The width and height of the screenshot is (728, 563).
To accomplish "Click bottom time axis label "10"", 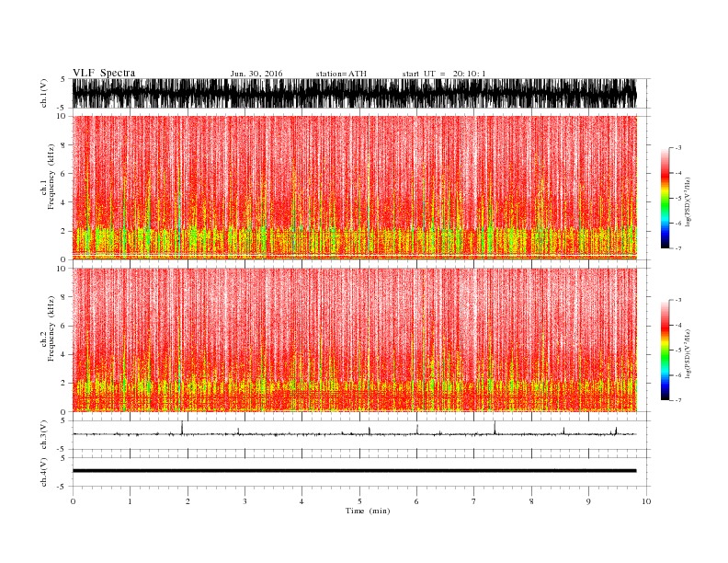I will coord(646,501).
